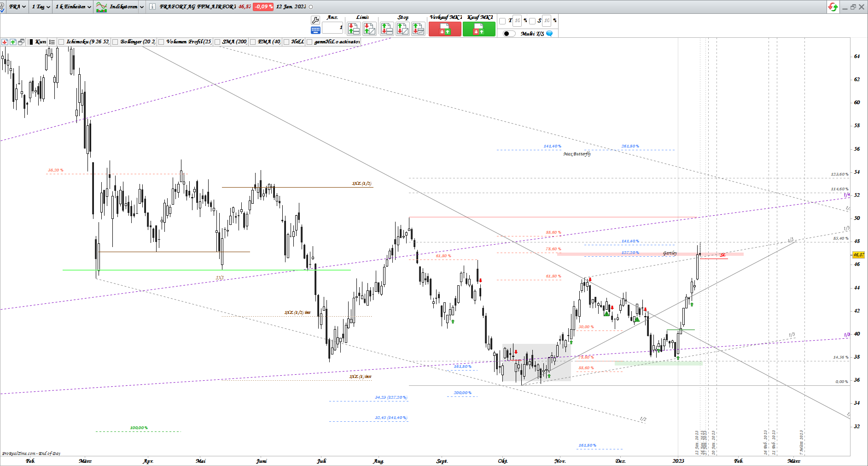Open the wrench trading settings icon
The height and width of the screenshot is (466, 868).
point(315,20)
